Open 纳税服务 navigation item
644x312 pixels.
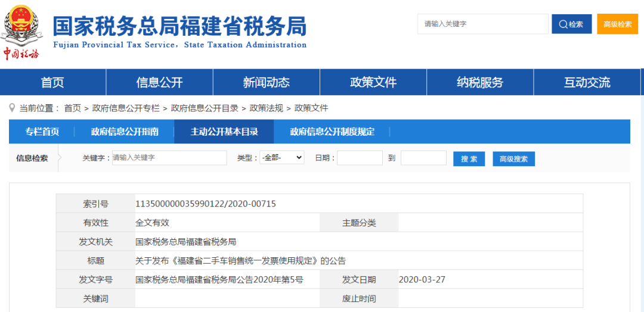tap(480, 82)
